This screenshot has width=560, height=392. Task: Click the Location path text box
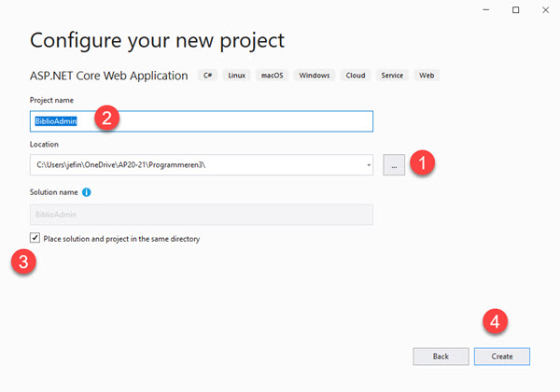(202, 165)
